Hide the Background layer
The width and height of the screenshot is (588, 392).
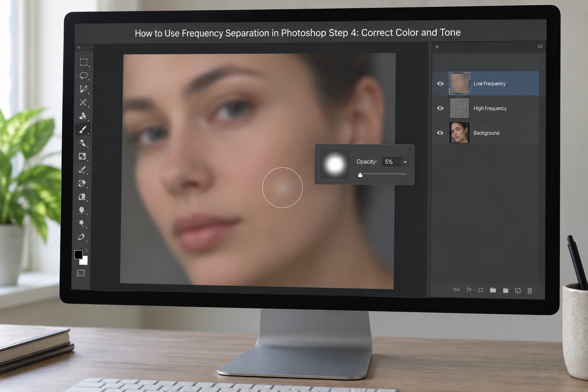(440, 133)
